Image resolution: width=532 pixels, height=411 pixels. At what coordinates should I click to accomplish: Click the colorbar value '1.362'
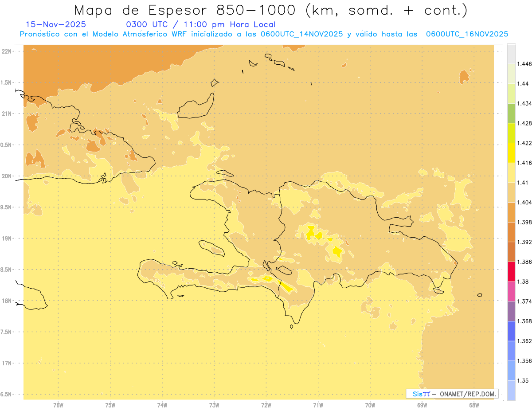point(525,341)
